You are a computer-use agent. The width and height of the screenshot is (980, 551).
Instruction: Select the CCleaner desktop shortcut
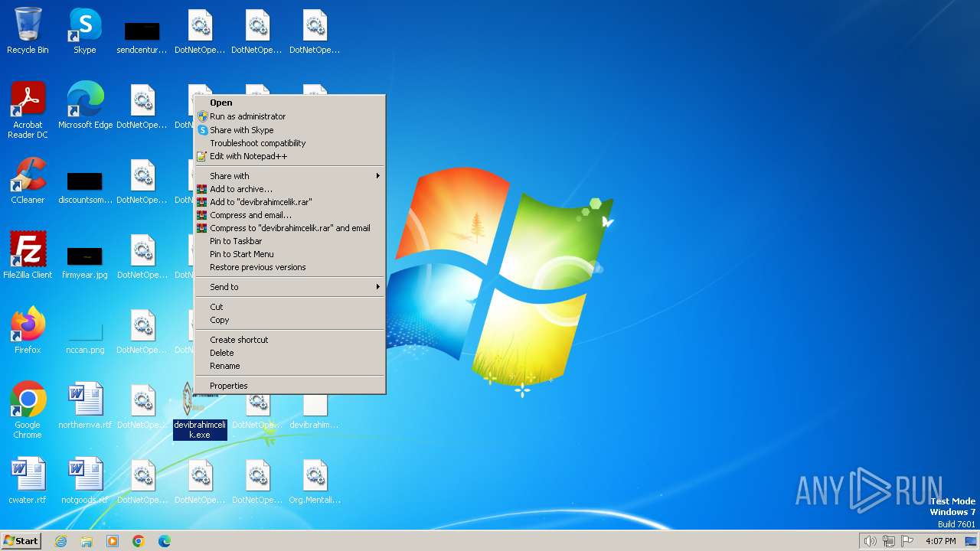click(x=28, y=181)
